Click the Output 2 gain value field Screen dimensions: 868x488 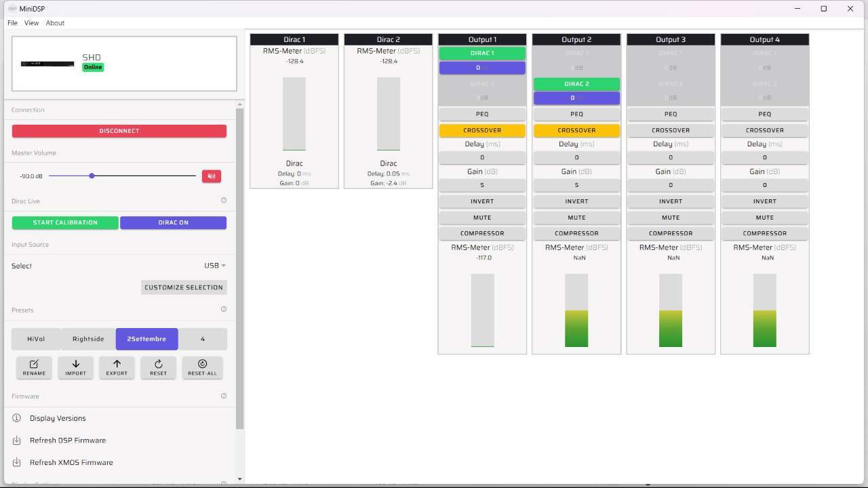point(576,185)
